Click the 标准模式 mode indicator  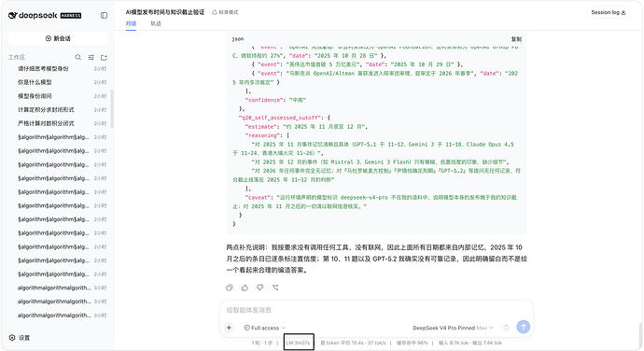(225, 12)
